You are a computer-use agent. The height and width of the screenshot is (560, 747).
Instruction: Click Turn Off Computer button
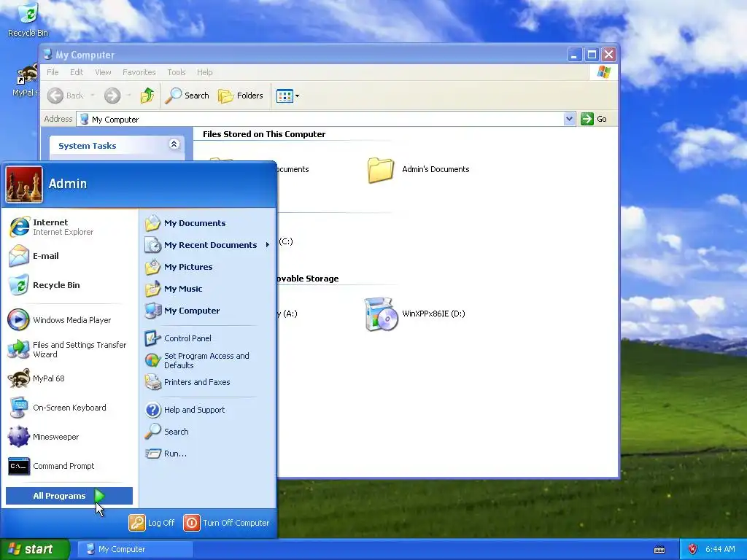click(226, 523)
